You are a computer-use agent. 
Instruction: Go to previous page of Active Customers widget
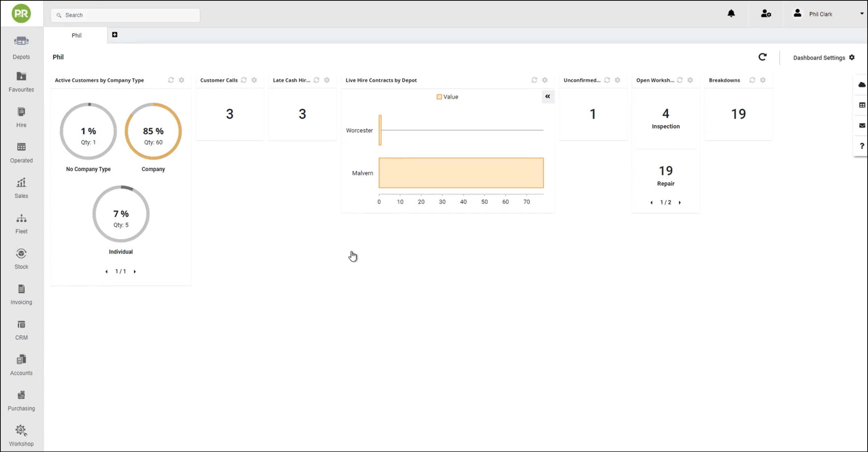click(x=106, y=271)
